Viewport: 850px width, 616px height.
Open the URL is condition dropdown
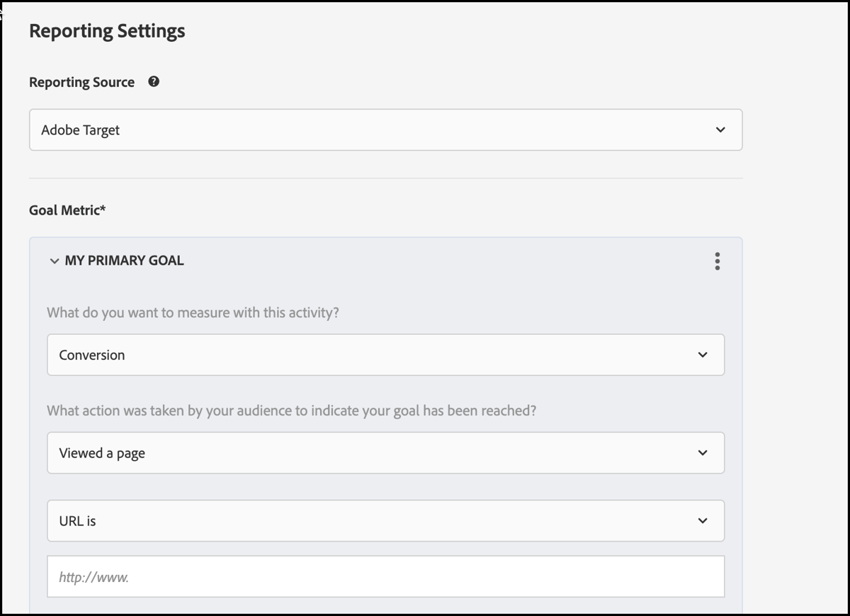coord(385,520)
